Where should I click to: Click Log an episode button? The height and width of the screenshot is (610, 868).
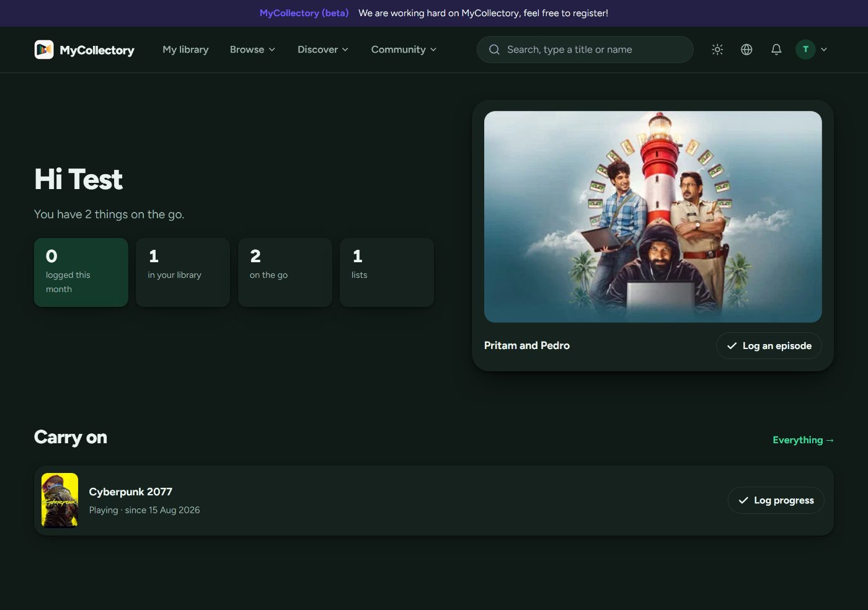(x=769, y=346)
